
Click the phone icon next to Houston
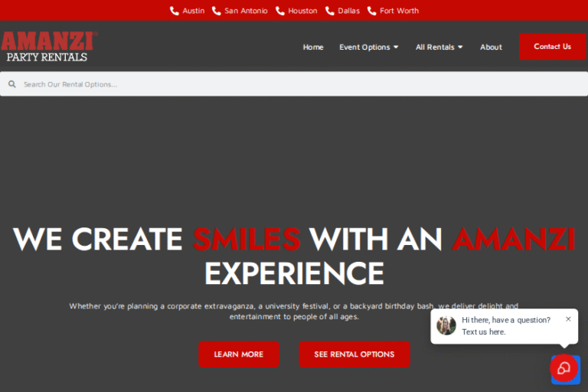pyautogui.click(x=280, y=11)
